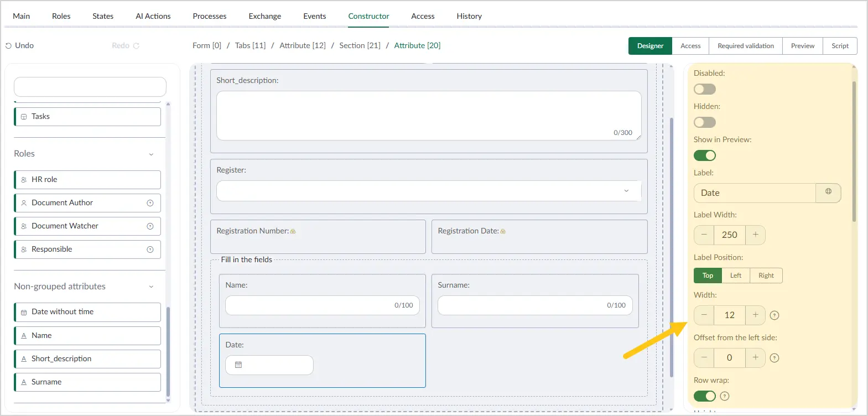Click help icon next to Width stepper

point(775,315)
